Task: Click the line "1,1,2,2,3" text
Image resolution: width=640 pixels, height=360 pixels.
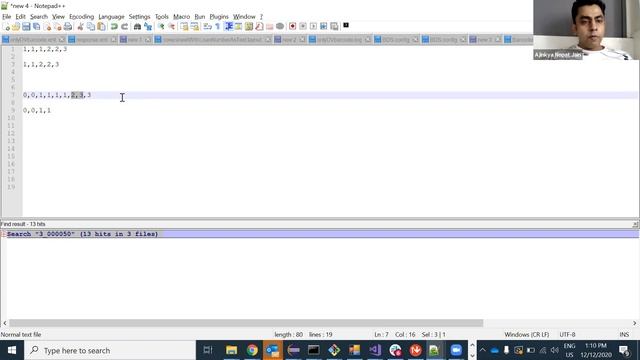Action: [x=41, y=64]
